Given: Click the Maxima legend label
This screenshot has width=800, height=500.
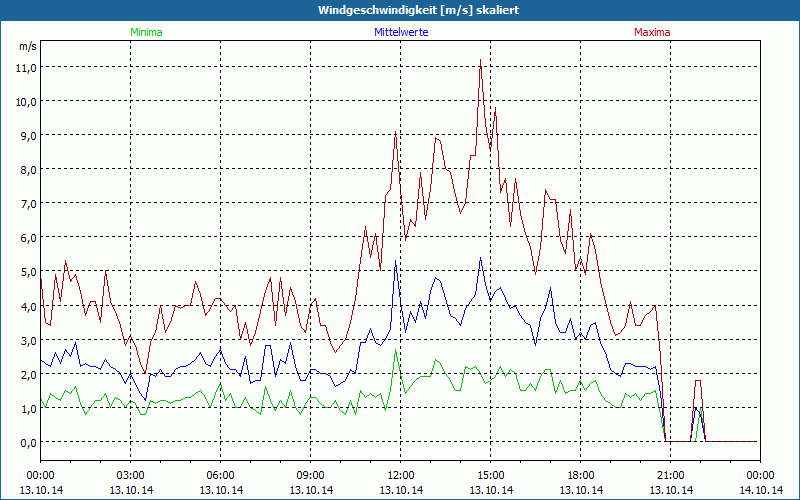Looking at the screenshot, I should (652, 32).
